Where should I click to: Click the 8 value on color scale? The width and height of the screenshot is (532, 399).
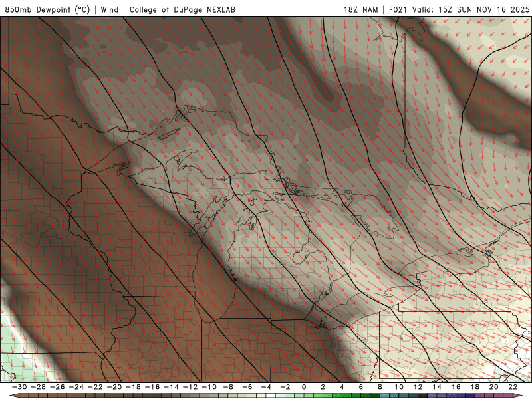(380, 387)
